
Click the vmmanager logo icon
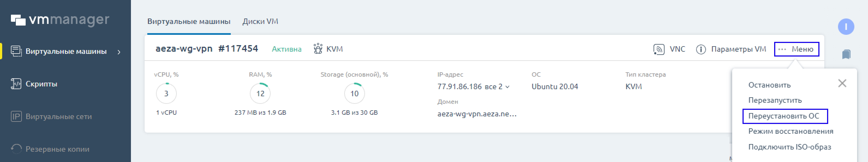coord(18,20)
